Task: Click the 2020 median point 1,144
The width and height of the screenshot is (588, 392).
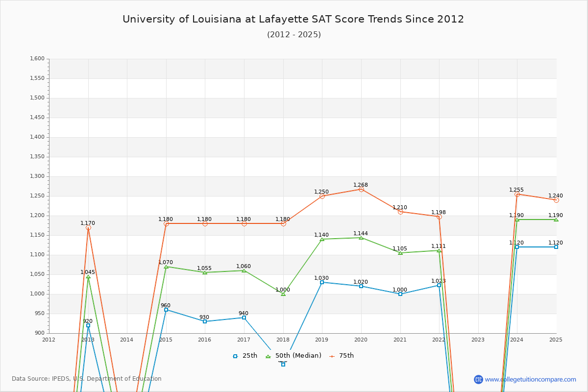Action: (x=361, y=238)
